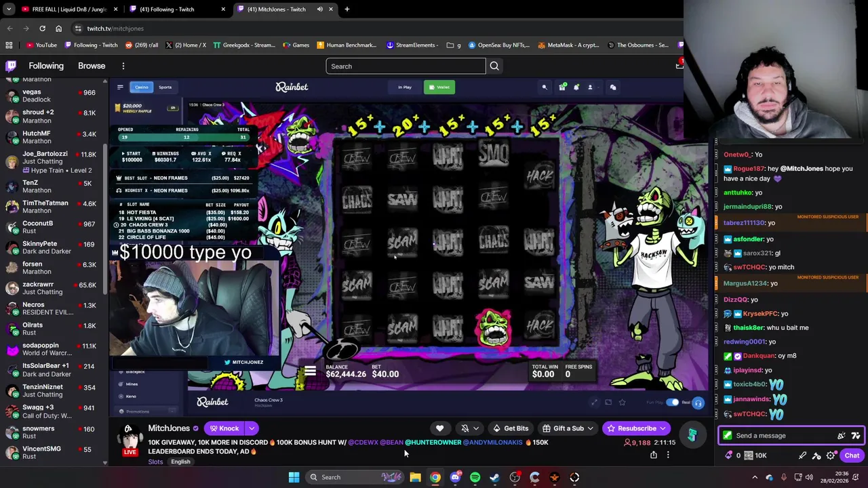Click the Twitch search magnifier button

pos(494,66)
